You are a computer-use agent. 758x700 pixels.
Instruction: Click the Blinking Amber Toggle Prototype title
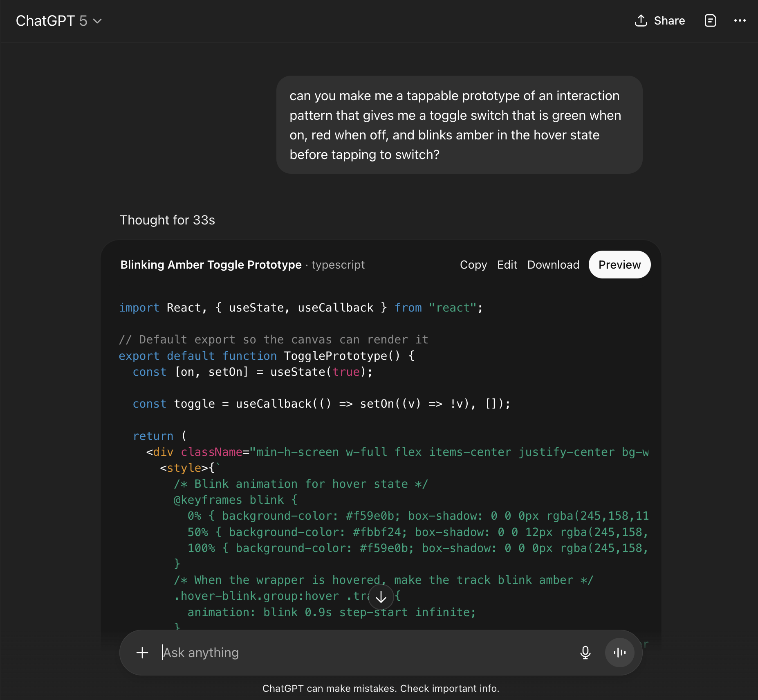pyautogui.click(x=211, y=265)
